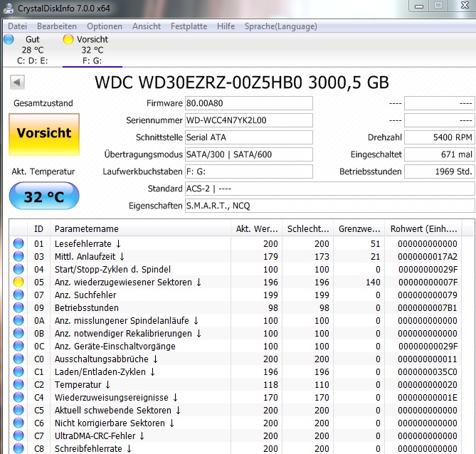Image resolution: width=476 pixels, height=454 pixels.
Task: Click status icon for Laden/Entladen-Zyklen
Action: [x=18, y=371]
